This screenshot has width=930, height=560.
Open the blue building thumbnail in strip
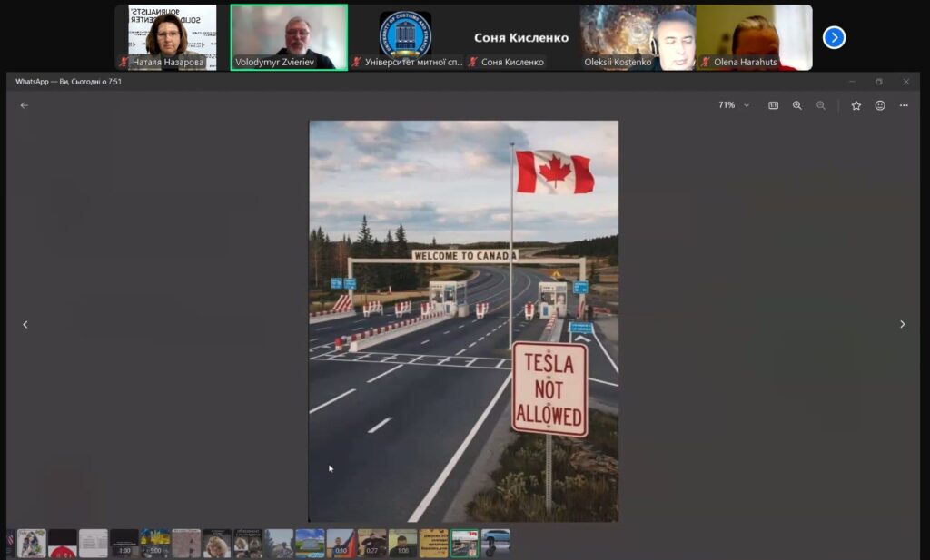310,544
